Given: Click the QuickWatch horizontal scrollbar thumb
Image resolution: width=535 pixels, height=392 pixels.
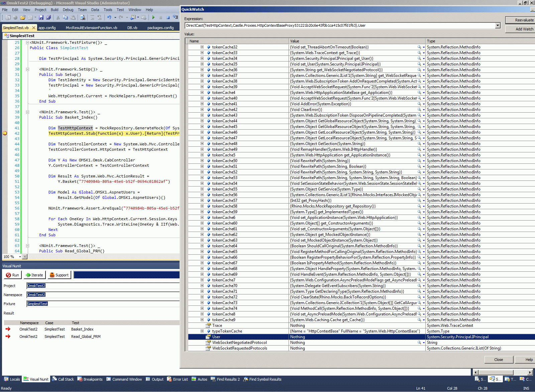Looking at the screenshot, I should (496, 372).
